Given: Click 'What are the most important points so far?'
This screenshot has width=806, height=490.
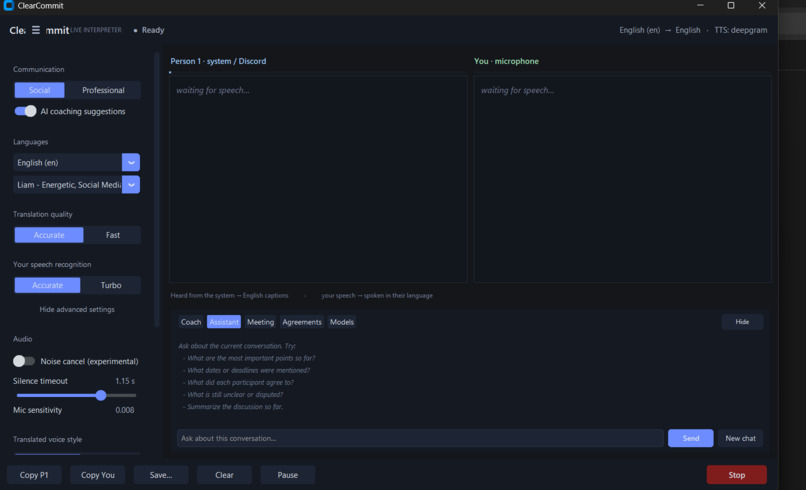Looking at the screenshot, I should pyautogui.click(x=251, y=358).
